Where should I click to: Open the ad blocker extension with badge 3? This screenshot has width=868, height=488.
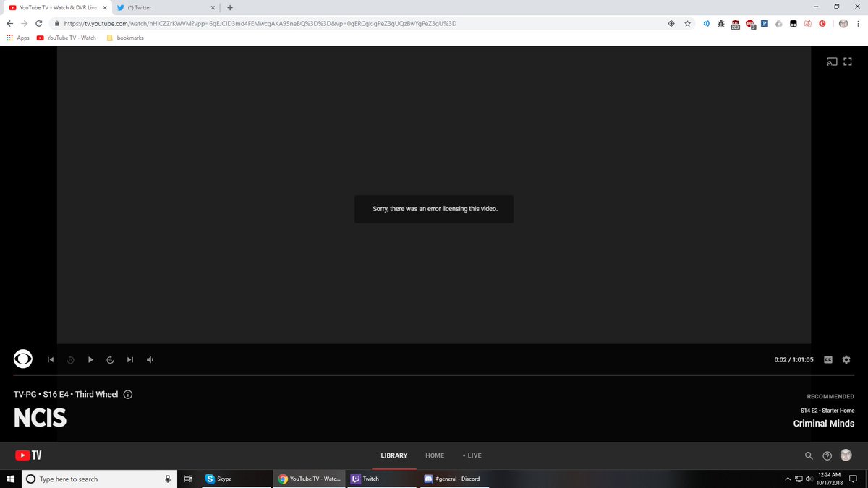751,24
